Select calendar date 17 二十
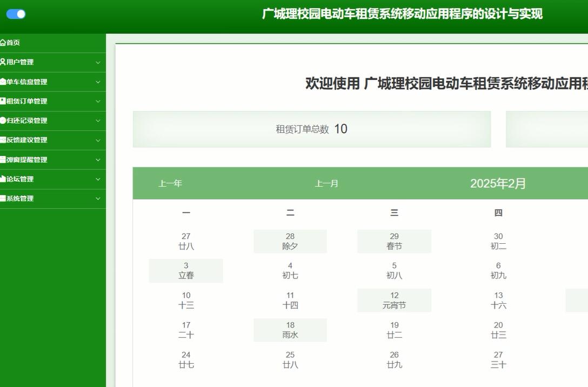This screenshot has height=387, width=588. click(186, 330)
